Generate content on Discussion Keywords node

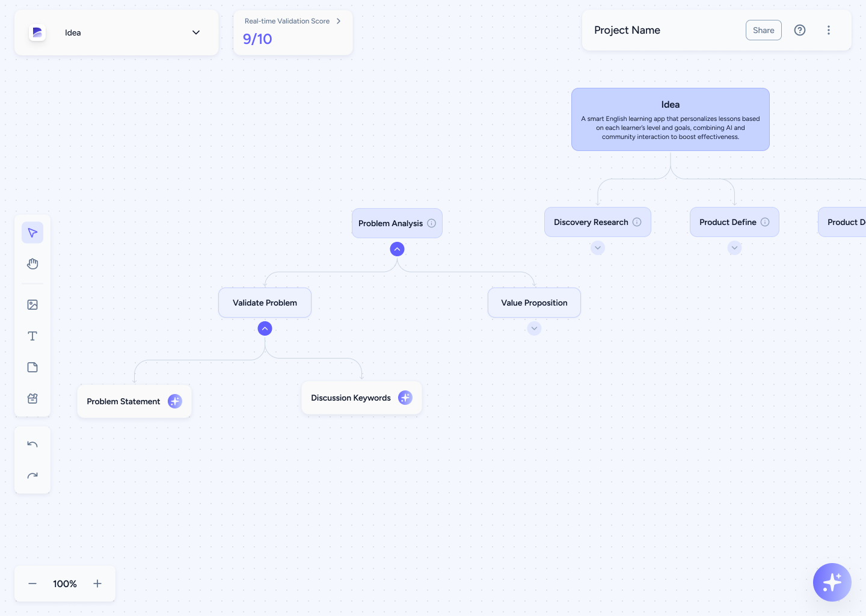click(x=405, y=398)
